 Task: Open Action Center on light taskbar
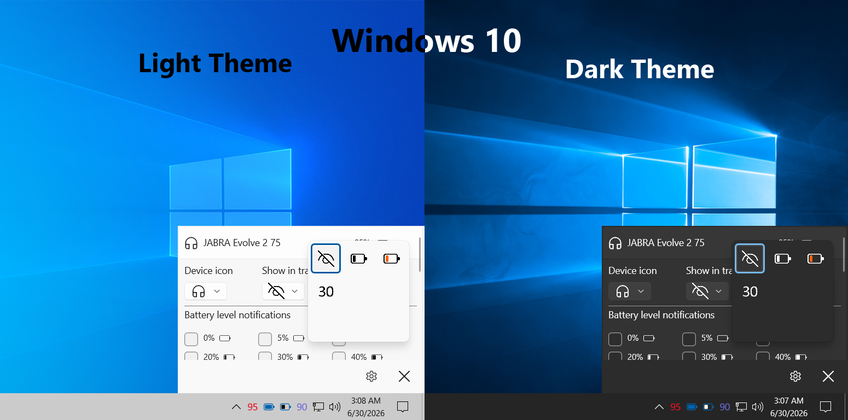[402, 406]
